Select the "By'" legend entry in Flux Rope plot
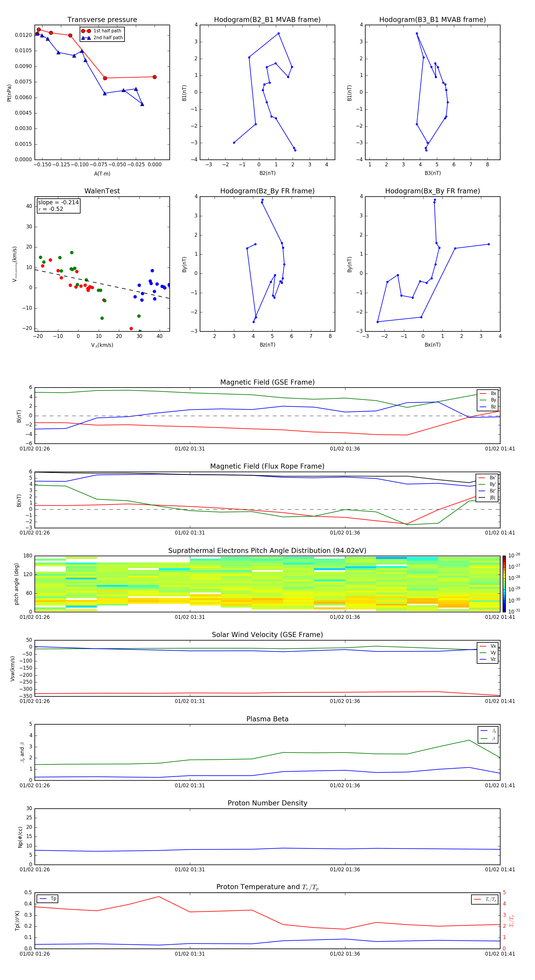Image resolution: width=535 pixels, height=980 pixels. [x=487, y=484]
